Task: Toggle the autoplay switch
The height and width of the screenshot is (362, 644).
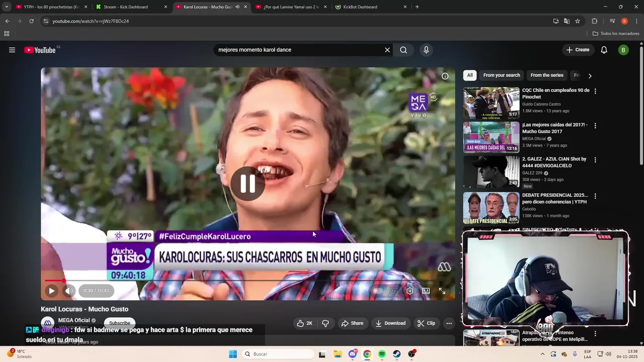Action: pyautogui.click(x=377, y=291)
